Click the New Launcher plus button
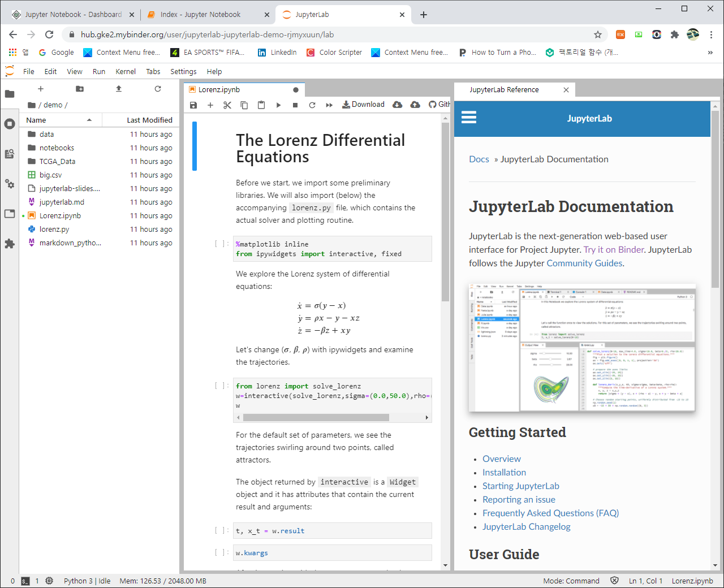 pos(41,89)
